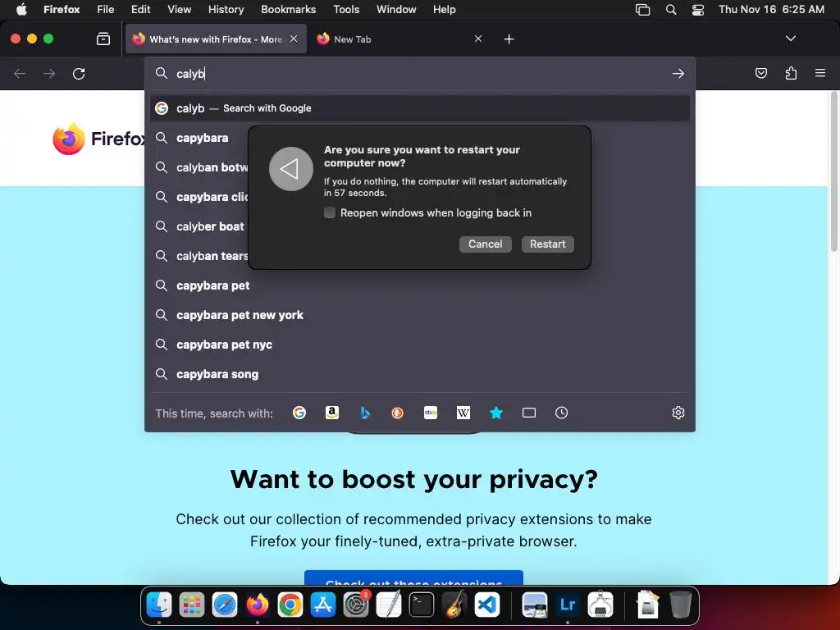Viewport: 840px width, 630px height.
Task: Click Restart in the restart dialog
Action: coord(547,244)
